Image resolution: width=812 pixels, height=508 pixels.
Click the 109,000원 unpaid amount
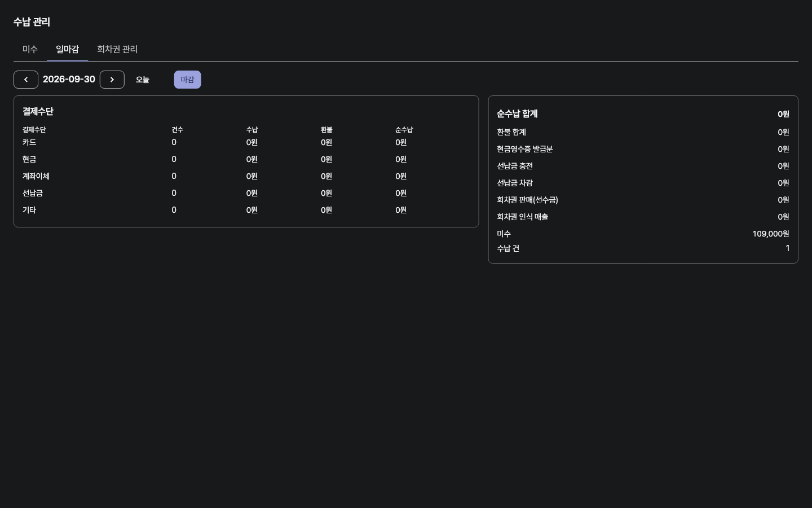pyautogui.click(x=771, y=234)
